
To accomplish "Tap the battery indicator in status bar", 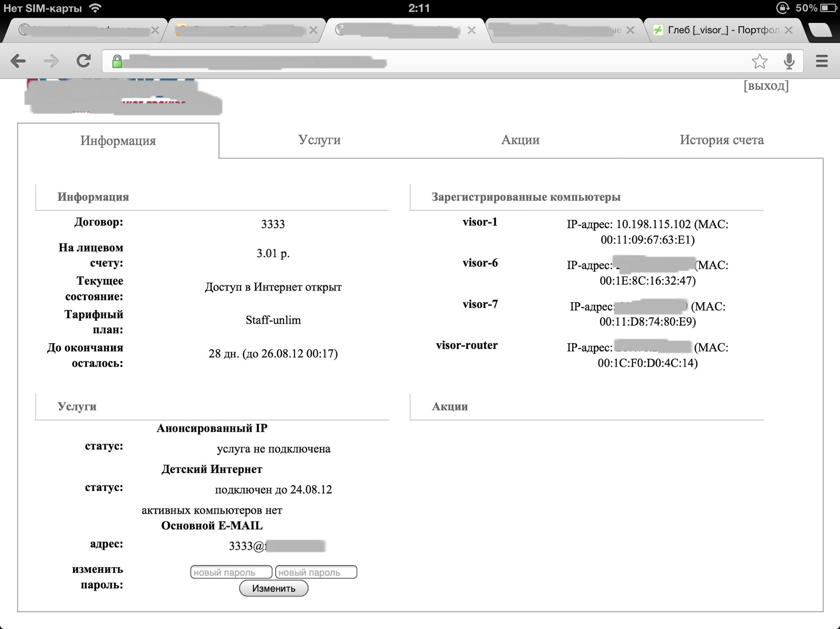I will 828,8.
